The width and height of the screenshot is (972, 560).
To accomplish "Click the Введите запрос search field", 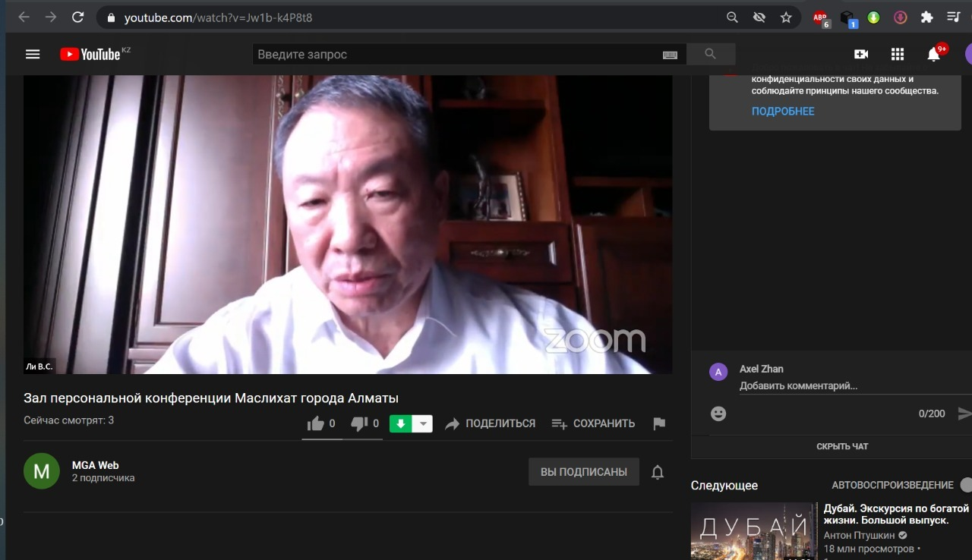I will [x=456, y=55].
